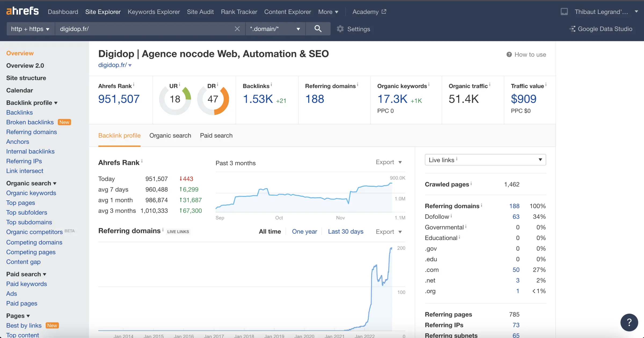Open the Academy external link
This screenshot has width=644, height=338.
pos(369,12)
